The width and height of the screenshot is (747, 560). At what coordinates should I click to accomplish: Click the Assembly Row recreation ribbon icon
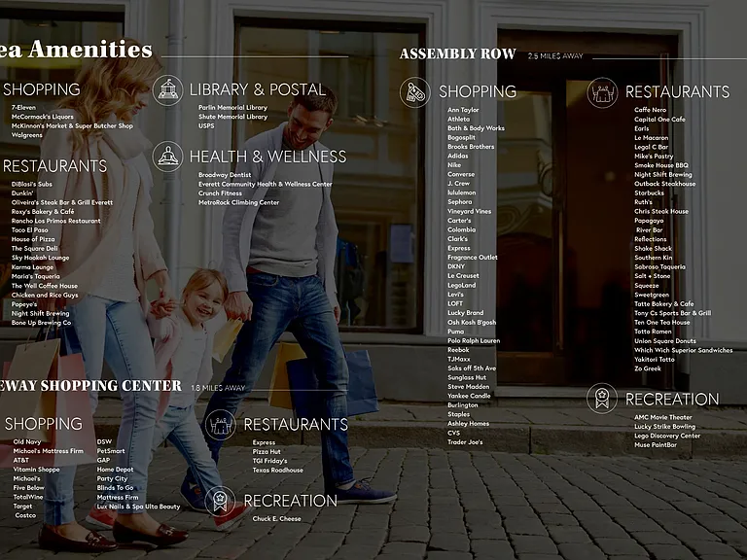(x=602, y=399)
